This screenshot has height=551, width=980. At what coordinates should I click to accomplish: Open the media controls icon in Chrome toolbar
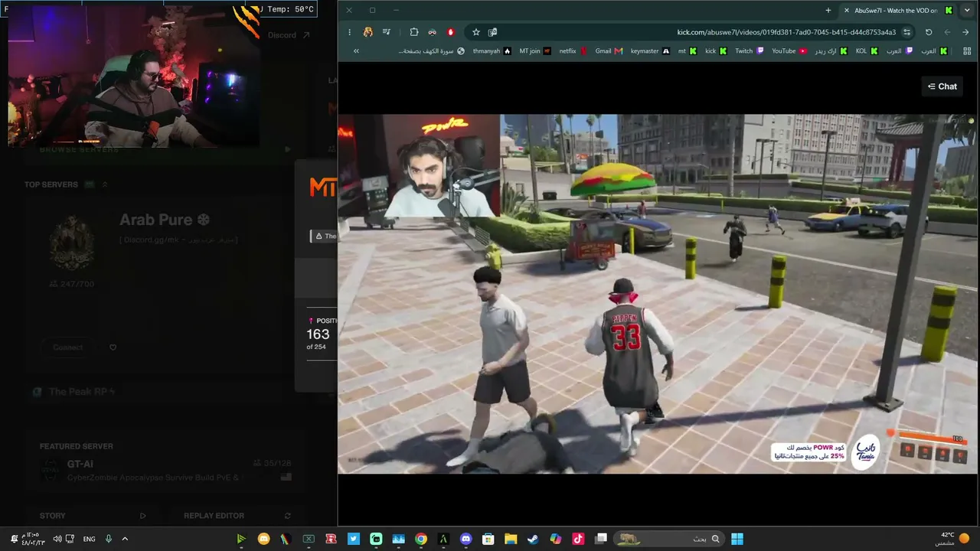click(x=387, y=32)
